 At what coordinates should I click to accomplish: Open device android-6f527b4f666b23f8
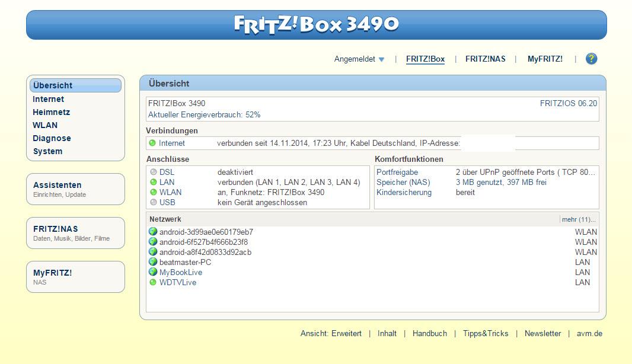coord(203,242)
